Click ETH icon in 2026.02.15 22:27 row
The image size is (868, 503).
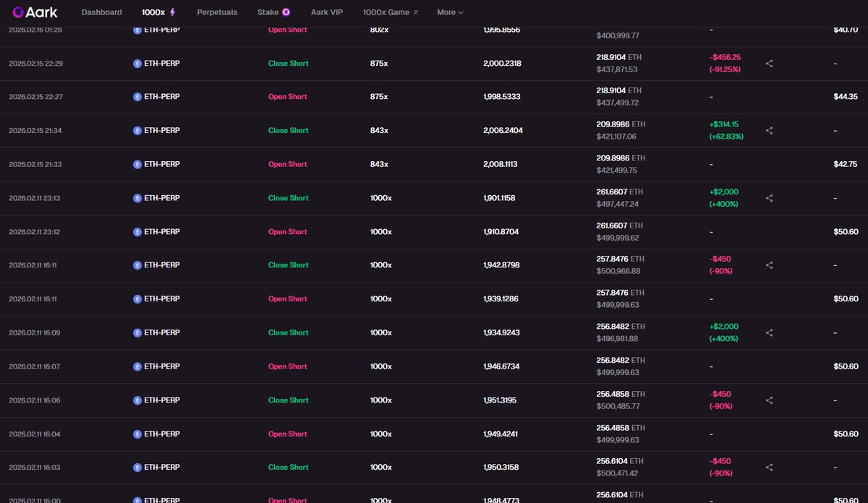click(x=137, y=97)
